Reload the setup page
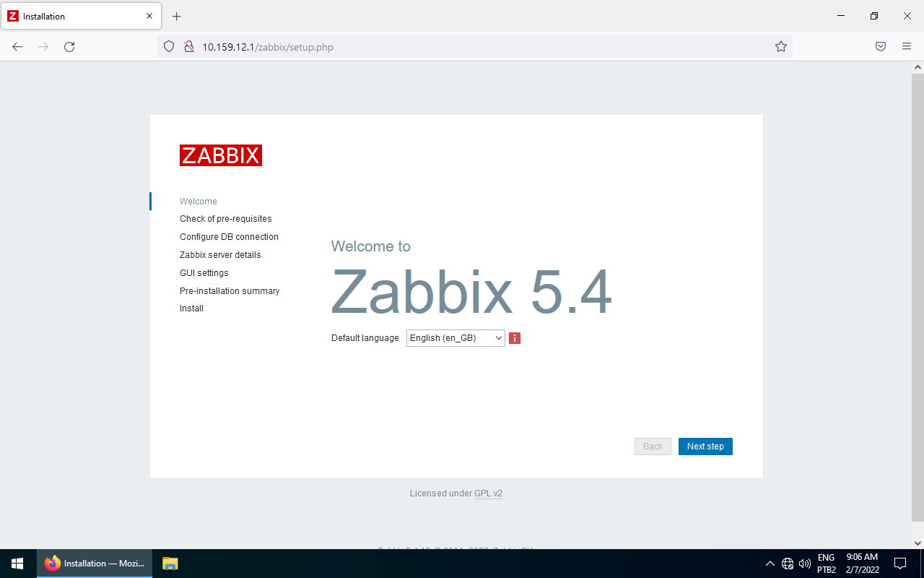924x578 pixels. coord(69,46)
